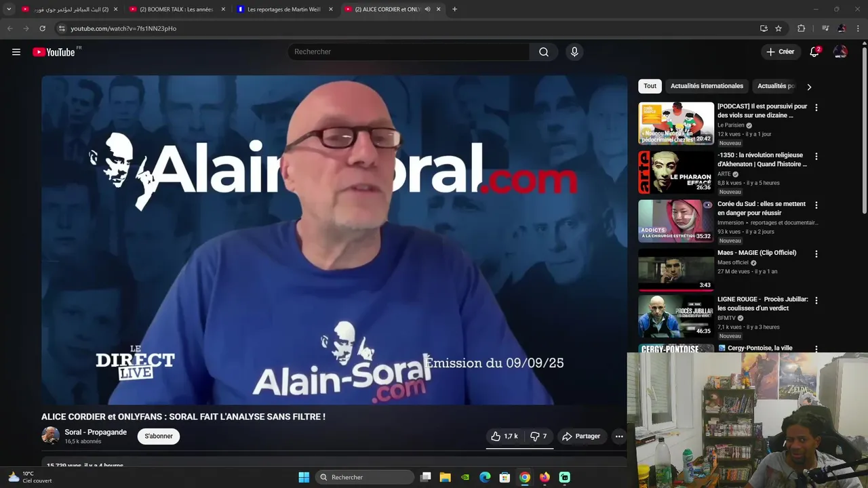Viewport: 868px width, 488px height.
Task: Show more filter chips with arrow
Action: click(x=809, y=87)
